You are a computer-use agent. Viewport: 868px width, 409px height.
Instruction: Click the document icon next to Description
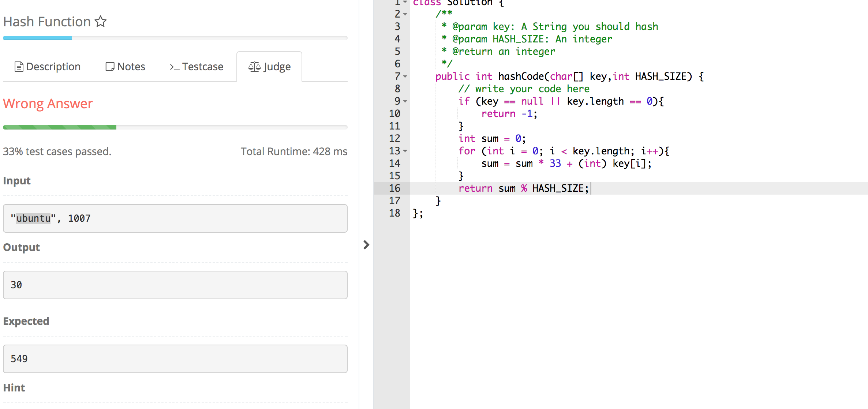(x=16, y=67)
